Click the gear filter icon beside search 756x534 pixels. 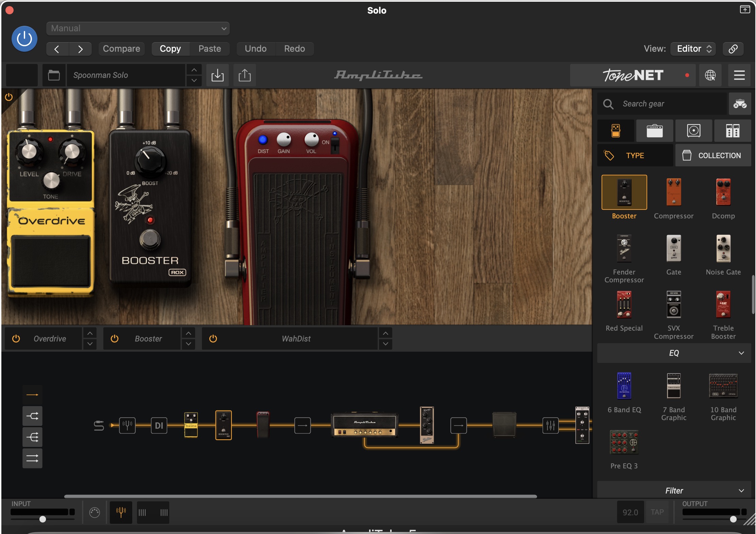[x=740, y=104]
